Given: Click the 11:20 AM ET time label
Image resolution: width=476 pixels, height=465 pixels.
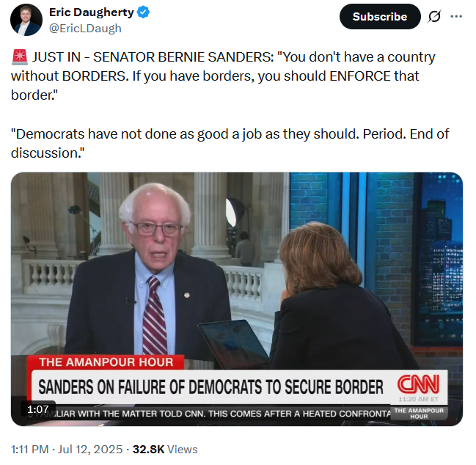Looking at the screenshot, I should click(418, 399).
